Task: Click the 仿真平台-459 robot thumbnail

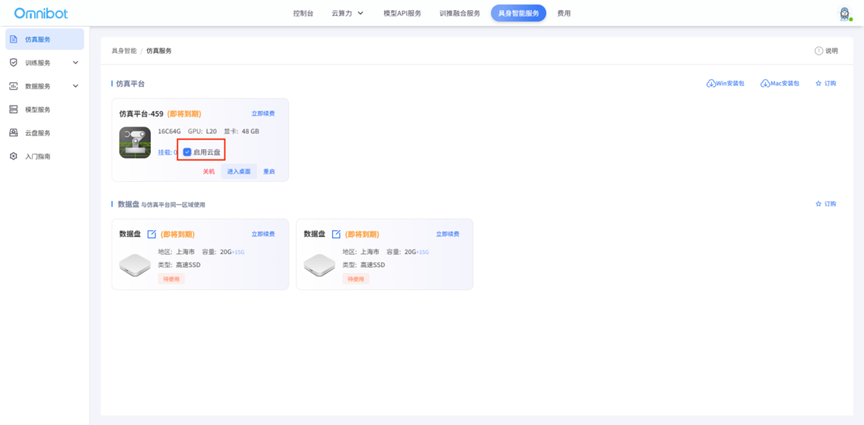Action: tap(135, 142)
